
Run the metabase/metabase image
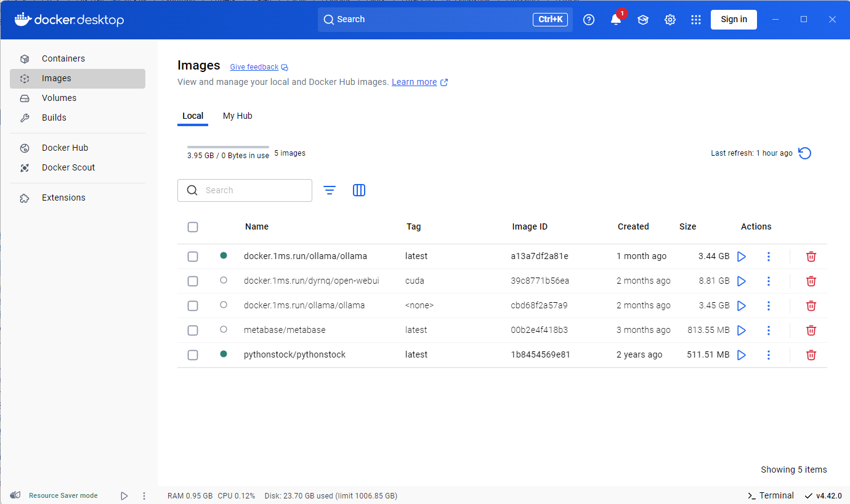point(742,330)
